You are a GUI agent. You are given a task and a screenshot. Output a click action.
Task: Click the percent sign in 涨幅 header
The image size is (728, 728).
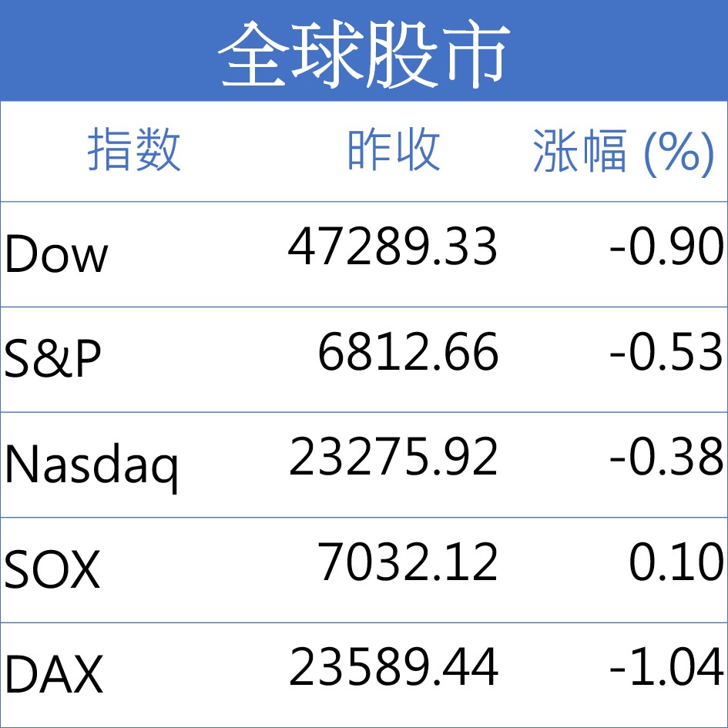pyautogui.click(x=679, y=152)
